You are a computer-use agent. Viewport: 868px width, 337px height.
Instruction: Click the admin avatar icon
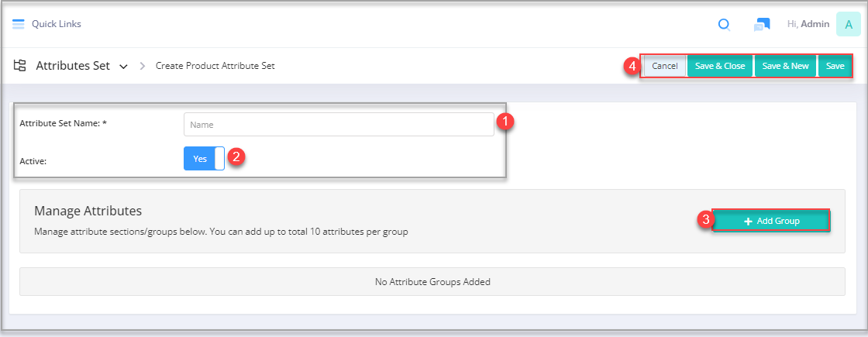[x=848, y=24]
